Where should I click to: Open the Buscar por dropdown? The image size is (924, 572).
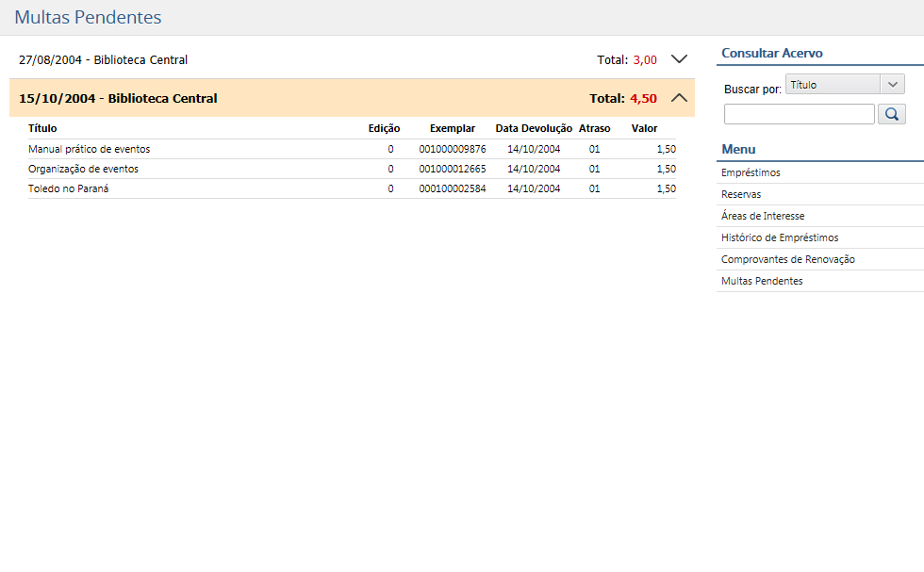point(845,85)
